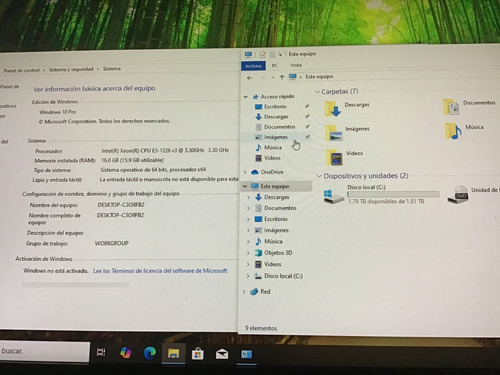Collapse the Dispositivos y unidades (2) group
This screenshot has height=375, width=500.
point(319,176)
